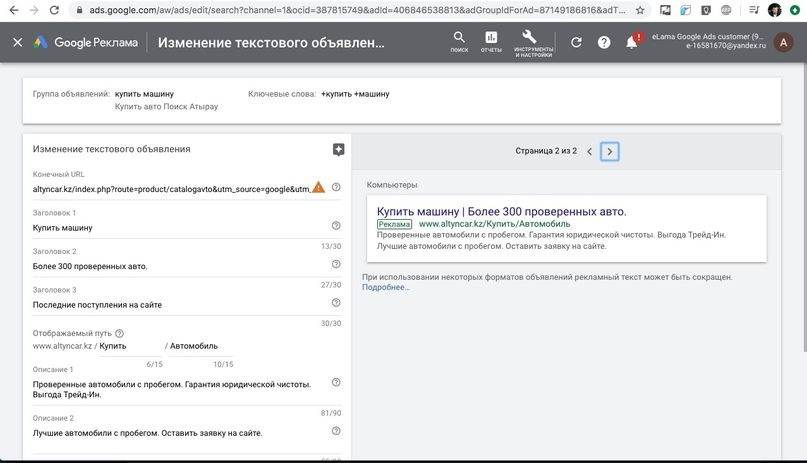
Task: Open help for Конечный URL field
Action: 336,187
